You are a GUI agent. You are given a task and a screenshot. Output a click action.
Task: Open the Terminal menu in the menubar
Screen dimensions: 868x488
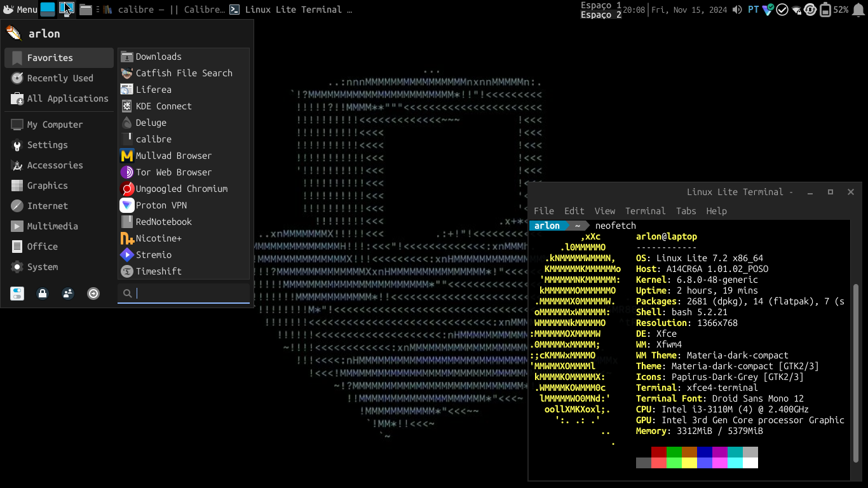[x=646, y=211]
